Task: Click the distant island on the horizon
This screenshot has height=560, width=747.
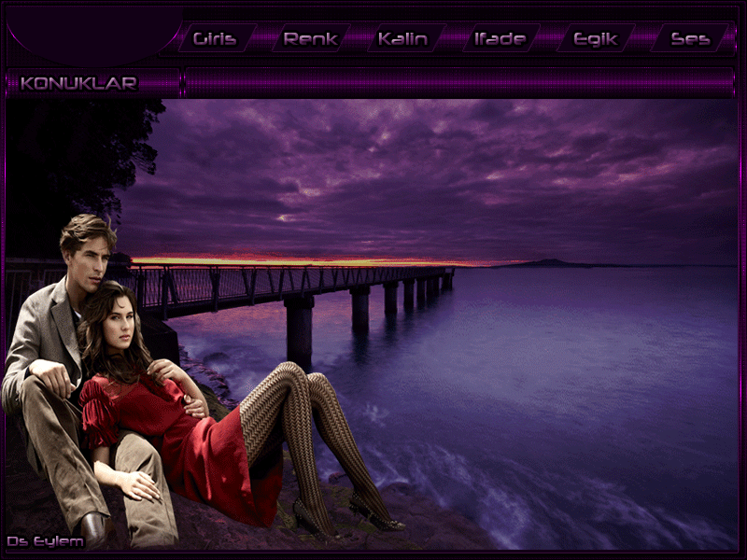Action: tap(551, 263)
